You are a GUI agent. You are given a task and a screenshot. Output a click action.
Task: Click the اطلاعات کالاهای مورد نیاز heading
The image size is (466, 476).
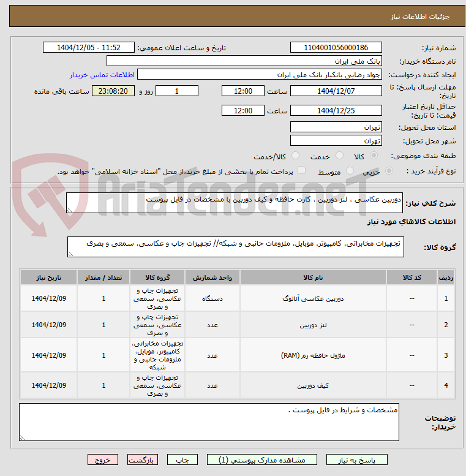point(412,222)
